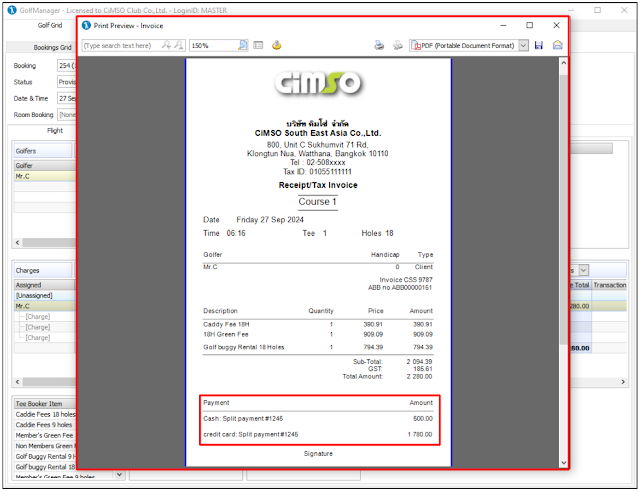
Task: Click Golf buggy Rental 18 Holes invoice line
Action: coord(318,347)
